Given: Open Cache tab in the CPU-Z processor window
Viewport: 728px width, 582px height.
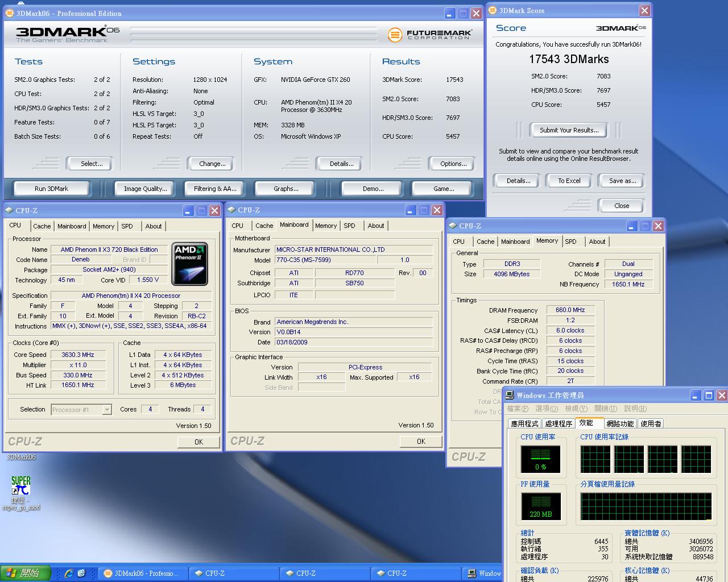Looking at the screenshot, I should click(x=42, y=226).
